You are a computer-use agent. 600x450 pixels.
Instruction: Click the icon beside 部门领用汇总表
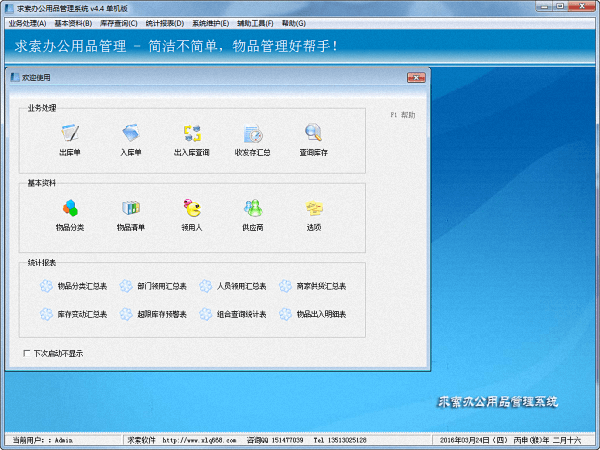click(126, 286)
